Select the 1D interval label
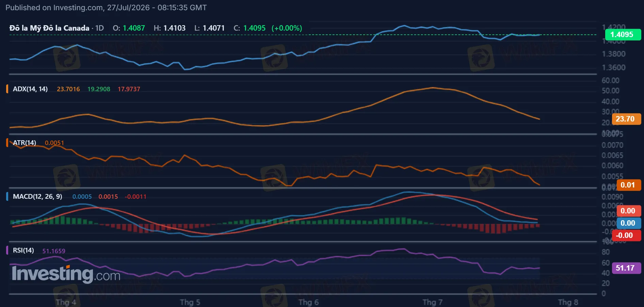Image resolution: width=644 pixels, height=307 pixels. [x=99, y=28]
